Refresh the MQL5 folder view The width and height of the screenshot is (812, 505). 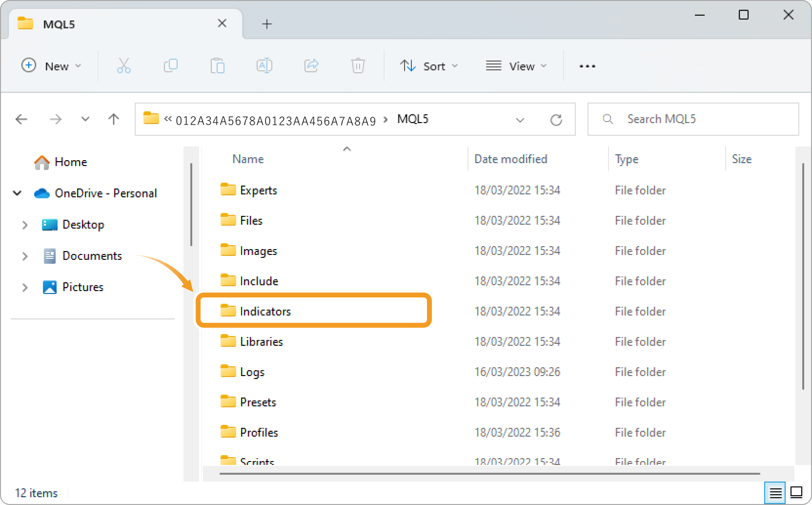point(556,120)
